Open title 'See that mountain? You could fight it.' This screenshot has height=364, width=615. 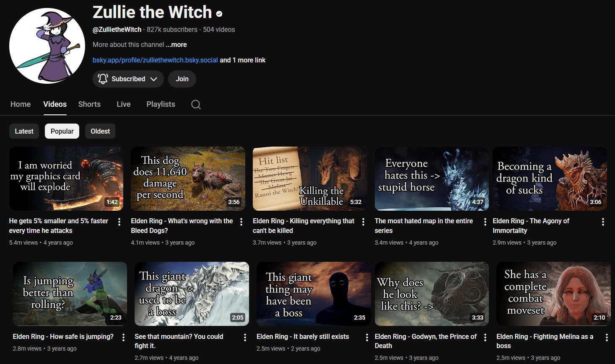tap(179, 341)
